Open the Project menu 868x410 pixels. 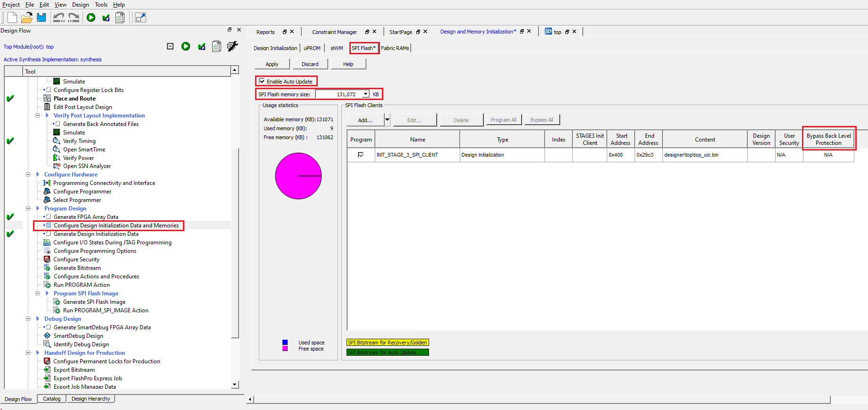click(x=11, y=5)
